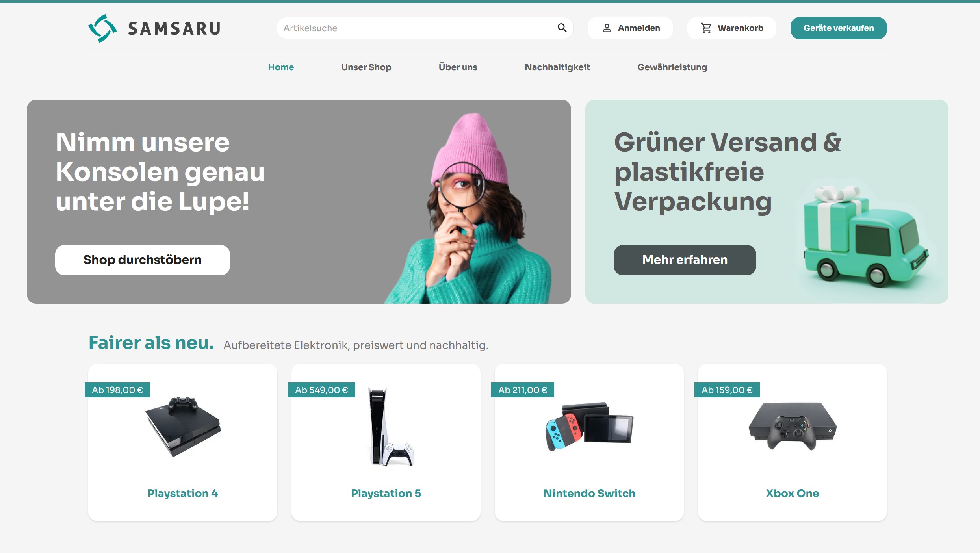980x553 pixels.
Task: Click the Geräte verkaufen button
Action: (839, 28)
